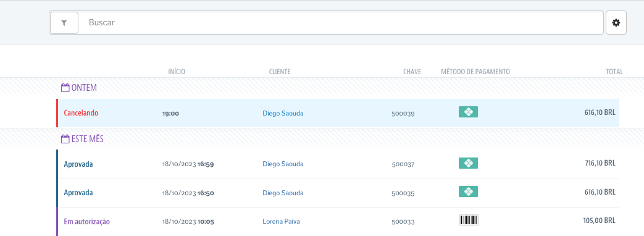Open the gear settings button
This screenshot has width=644, height=236.
(616, 23)
